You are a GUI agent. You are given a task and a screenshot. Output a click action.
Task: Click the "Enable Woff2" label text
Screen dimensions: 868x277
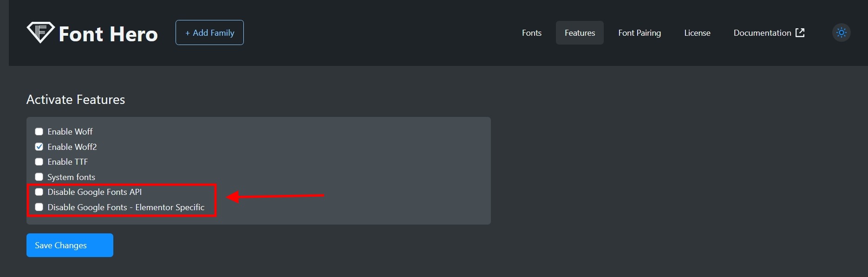72,147
